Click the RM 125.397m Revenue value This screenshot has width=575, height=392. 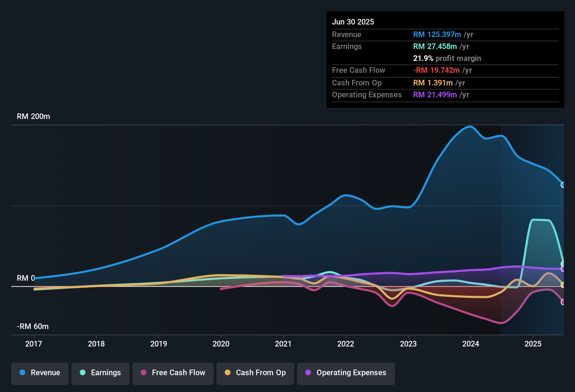tap(437, 34)
